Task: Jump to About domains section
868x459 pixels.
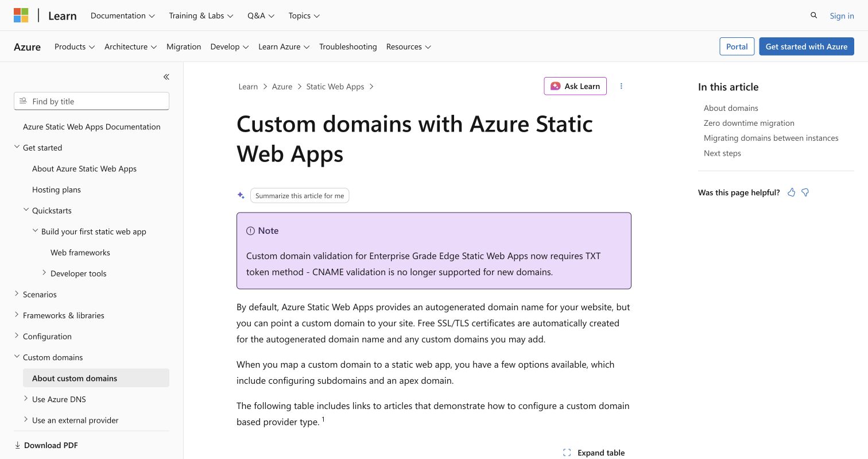Action: tap(731, 108)
